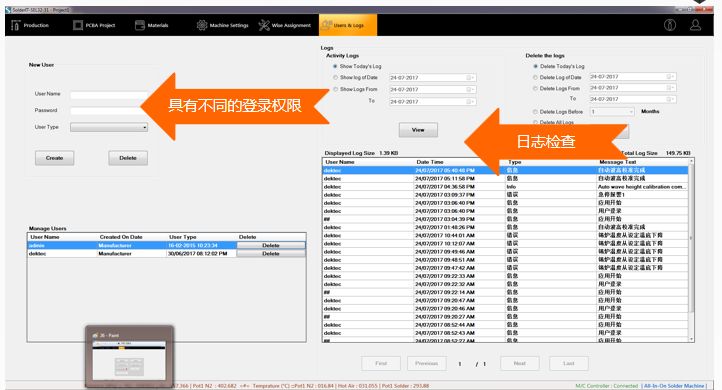The width and height of the screenshot is (722, 390).
Task: Click the Wise Assignment tools icon
Action: click(x=263, y=25)
